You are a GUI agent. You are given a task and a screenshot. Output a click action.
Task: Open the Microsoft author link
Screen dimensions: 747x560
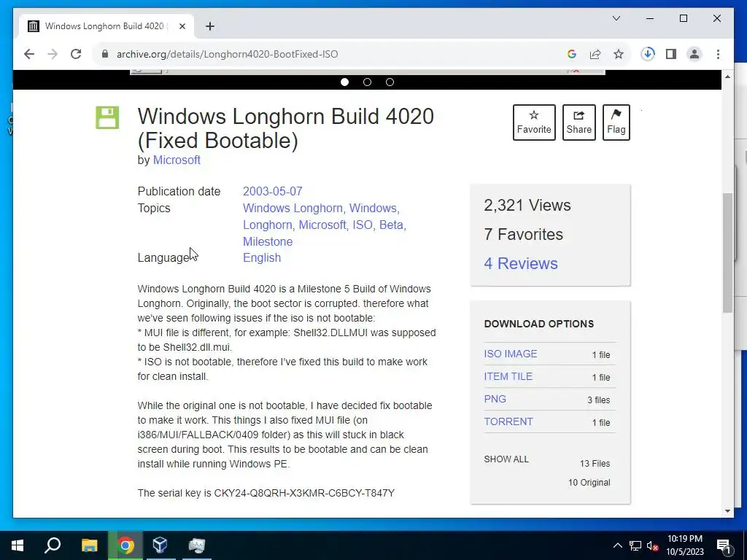177,160
